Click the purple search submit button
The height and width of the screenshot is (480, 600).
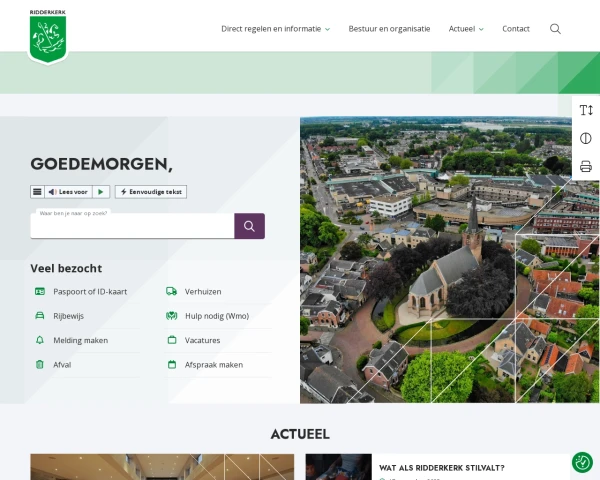(249, 226)
